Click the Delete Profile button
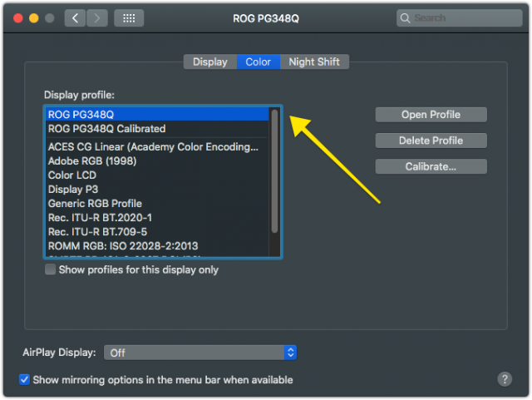Image resolution: width=532 pixels, height=400 pixels. point(431,141)
